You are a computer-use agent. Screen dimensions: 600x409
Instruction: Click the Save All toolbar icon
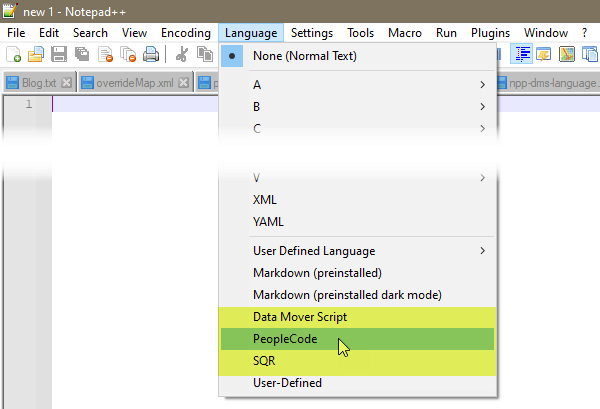tap(82, 54)
